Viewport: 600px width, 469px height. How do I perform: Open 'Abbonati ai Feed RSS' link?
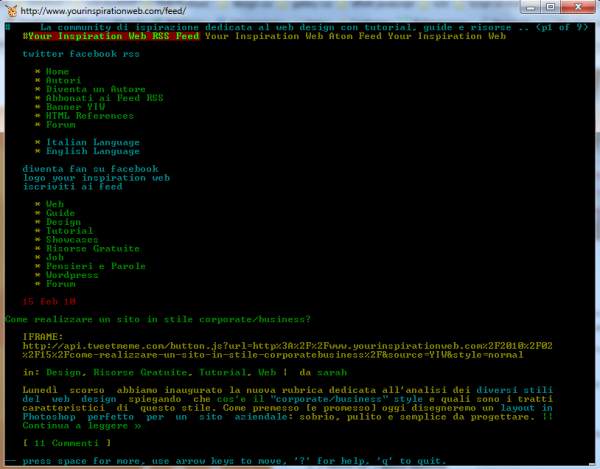click(x=105, y=98)
